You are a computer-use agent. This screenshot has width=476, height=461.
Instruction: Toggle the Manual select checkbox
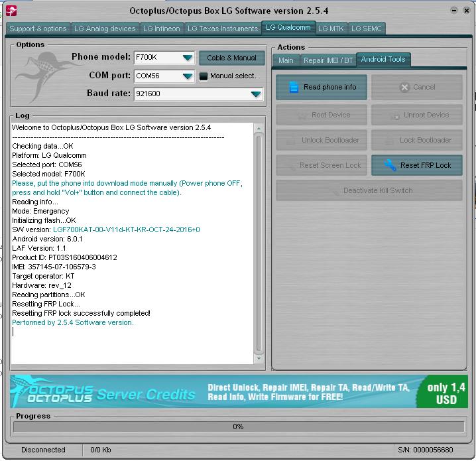point(203,76)
